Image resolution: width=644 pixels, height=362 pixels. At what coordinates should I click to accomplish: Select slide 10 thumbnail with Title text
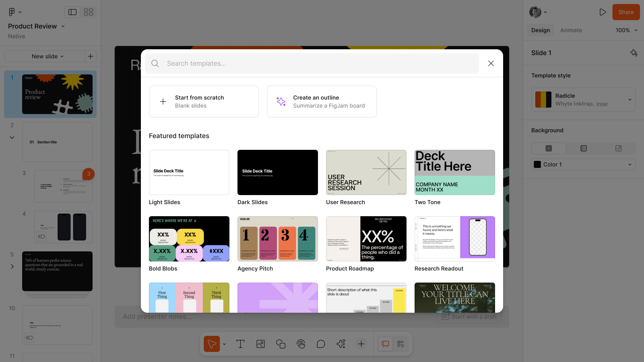[57, 325]
